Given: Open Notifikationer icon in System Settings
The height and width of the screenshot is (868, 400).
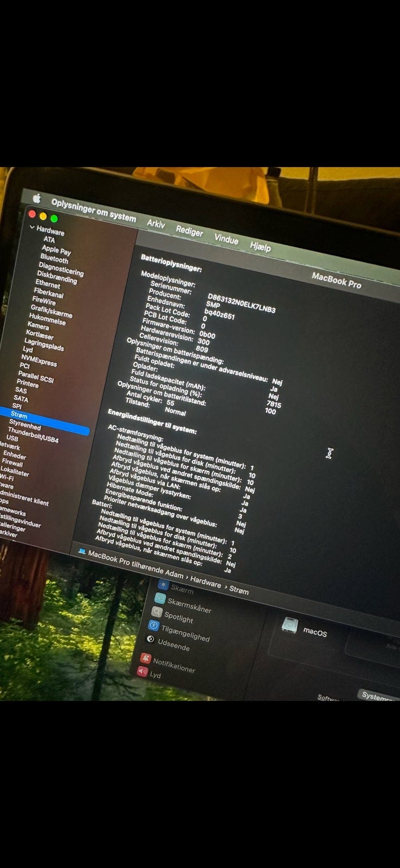Looking at the screenshot, I should 145,658.
